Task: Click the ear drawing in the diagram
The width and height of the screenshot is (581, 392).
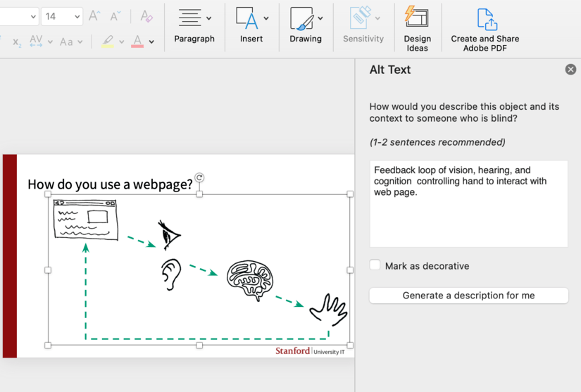Action: (171, 274)
